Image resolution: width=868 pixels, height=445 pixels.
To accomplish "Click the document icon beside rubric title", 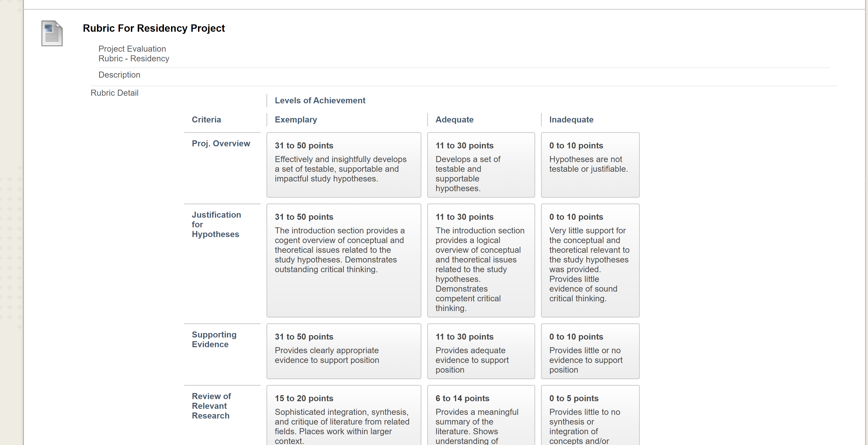I will (x=52, y=33).
